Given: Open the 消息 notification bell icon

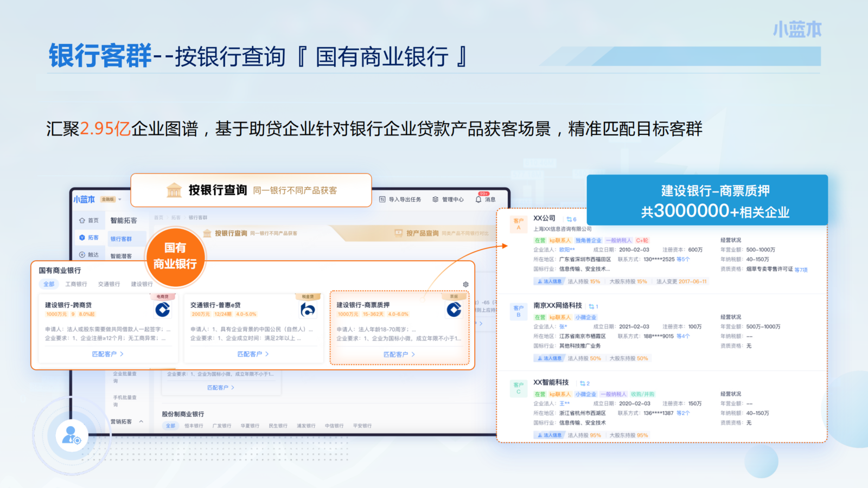Looking at the screenshot, I should tap(478, 199).
